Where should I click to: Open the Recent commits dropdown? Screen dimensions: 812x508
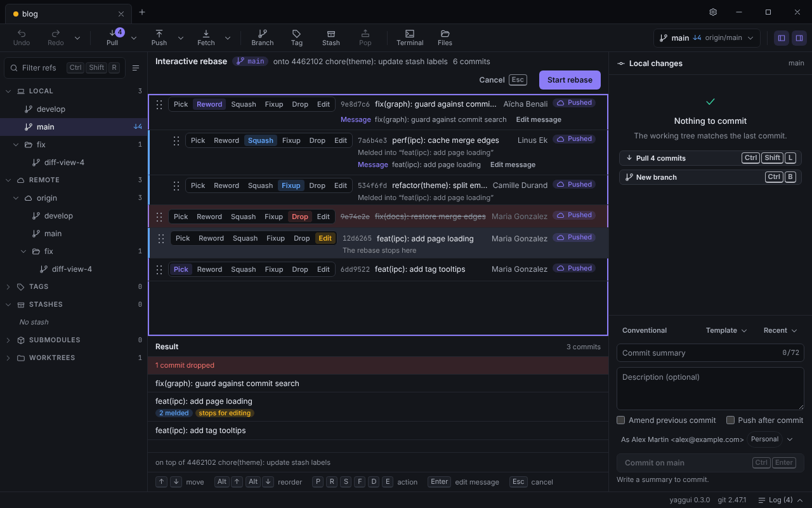tap(780, 331)
